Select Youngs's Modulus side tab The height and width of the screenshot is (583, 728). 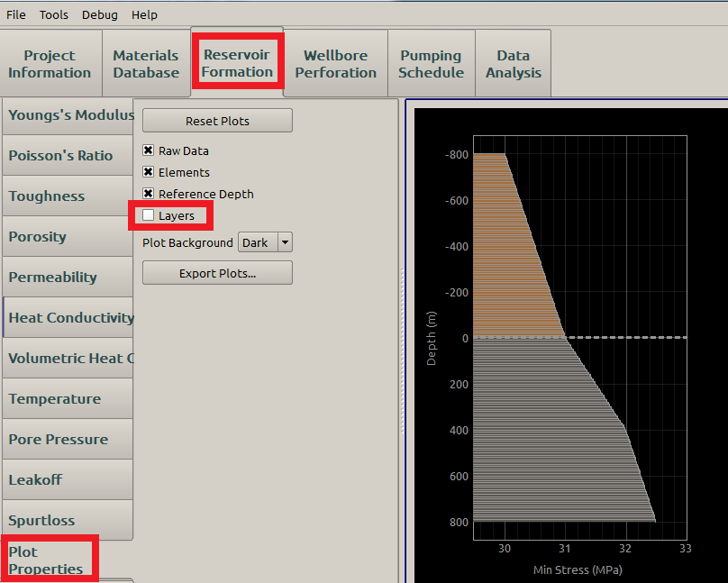coord(68,115)
